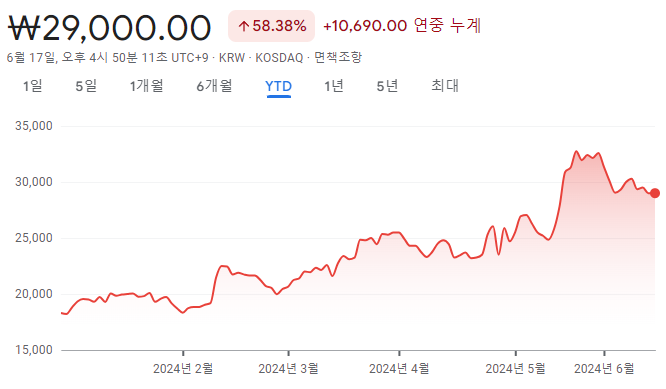Image resolution: width=666 pixels, height=389 pixels.
Task: Switch chart to 1년 range
Action: pos(334,86)
